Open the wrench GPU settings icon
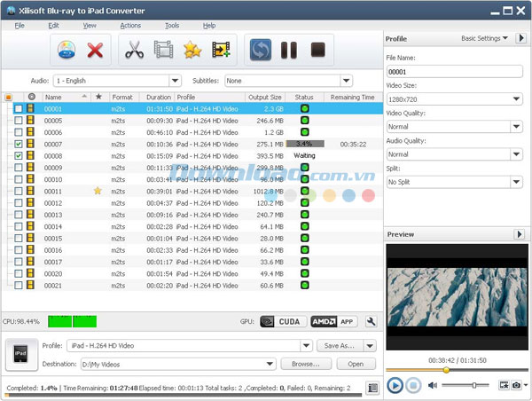The width and height of the screenshot is (532, 401). (372, 321)
